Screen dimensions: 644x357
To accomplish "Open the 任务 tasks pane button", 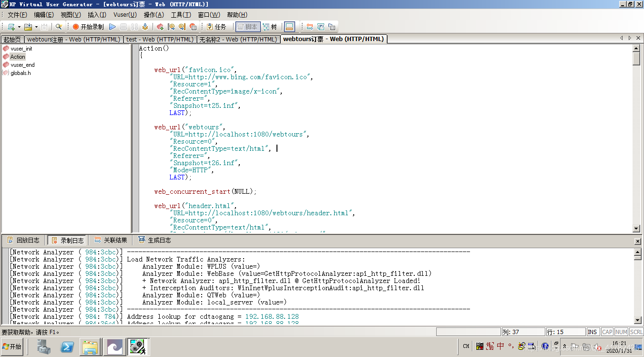I will [x=216, y=27].
